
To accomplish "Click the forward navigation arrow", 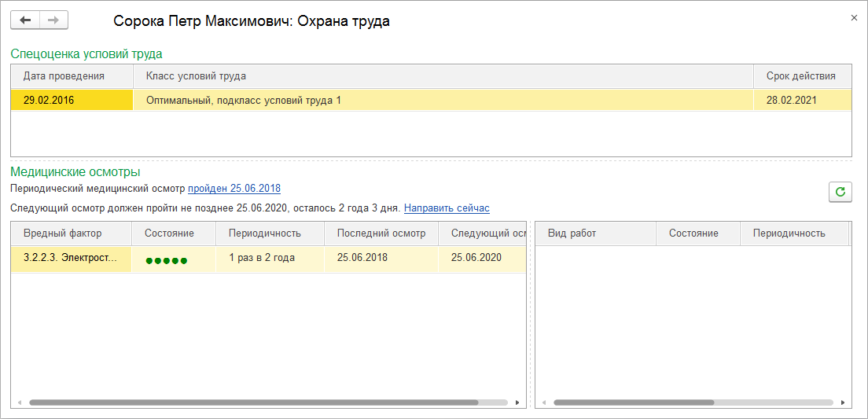I will [53, 20].
